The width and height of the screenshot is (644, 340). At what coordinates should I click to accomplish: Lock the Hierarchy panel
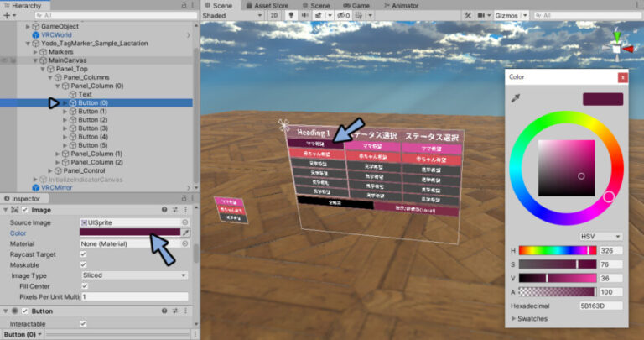(x=184, y=5)
